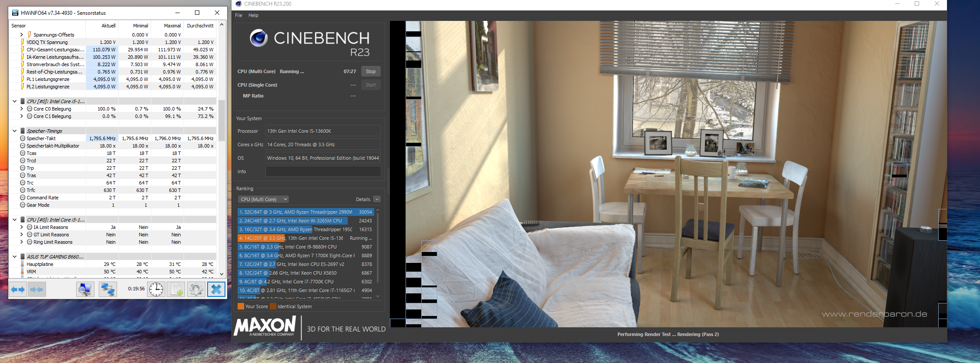This screenshot has width=980, height=363.
Task: Click chip icon of ASUS TUF GAMING B660 group
Action: [23, 257]
